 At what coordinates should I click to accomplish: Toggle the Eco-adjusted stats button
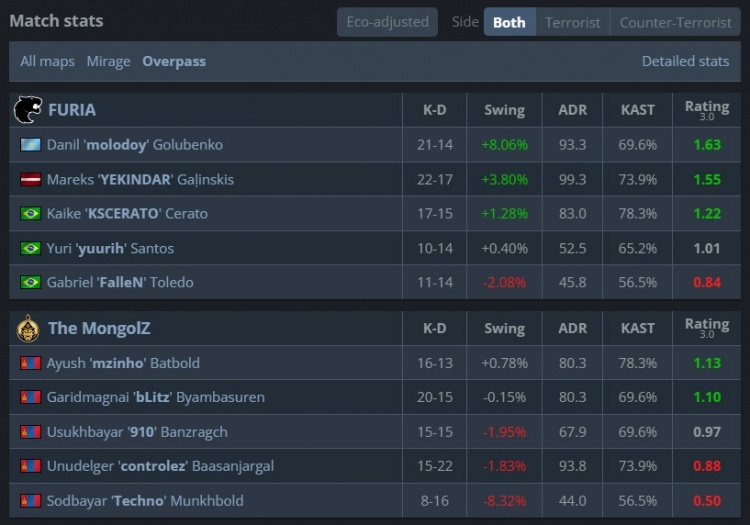(387, 22)
